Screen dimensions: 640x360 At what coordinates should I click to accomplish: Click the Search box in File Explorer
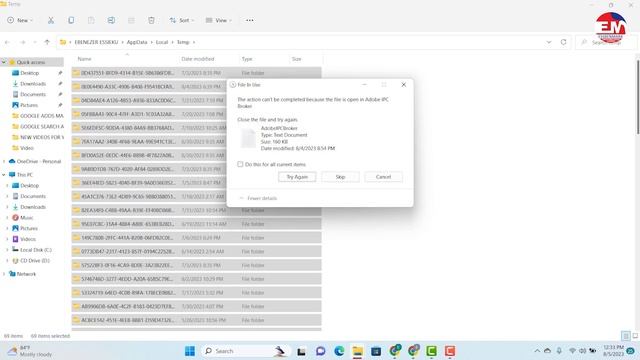(606, 42)
